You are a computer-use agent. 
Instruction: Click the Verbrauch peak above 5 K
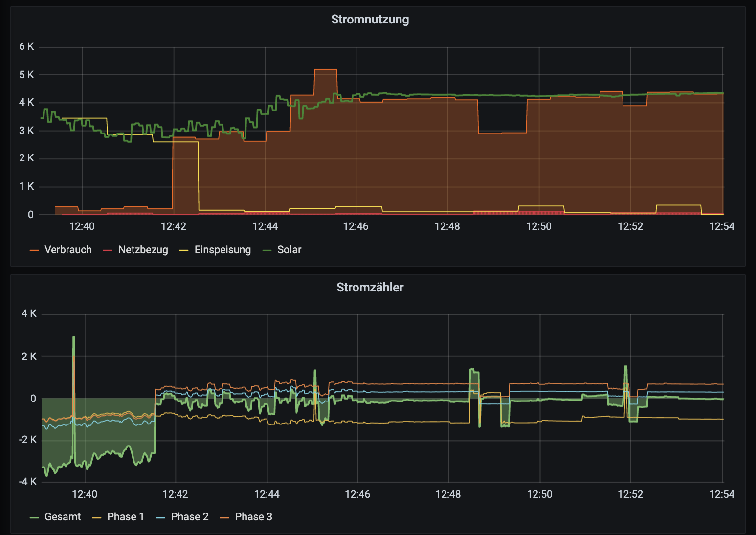coord(325,70)
